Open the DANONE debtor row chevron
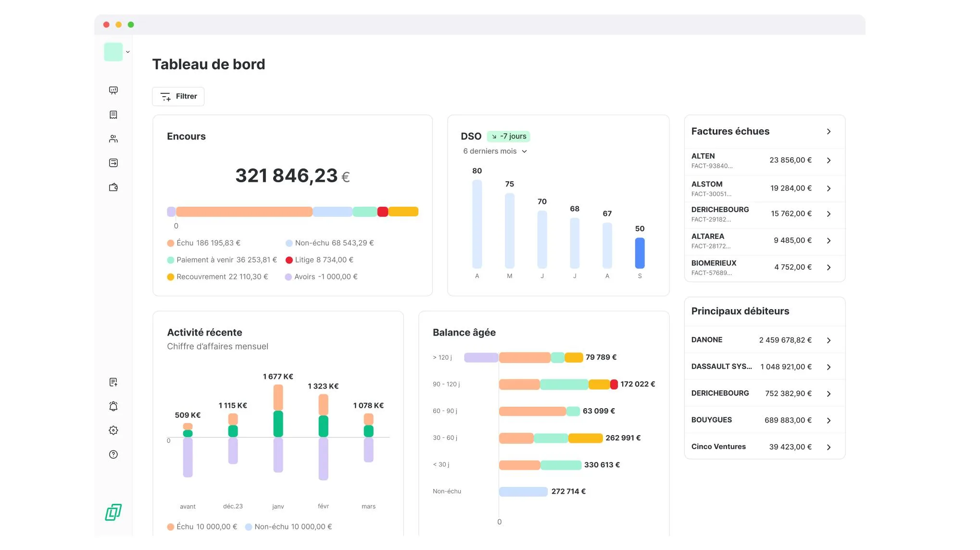Screen dimensions: 980x550 829,340
